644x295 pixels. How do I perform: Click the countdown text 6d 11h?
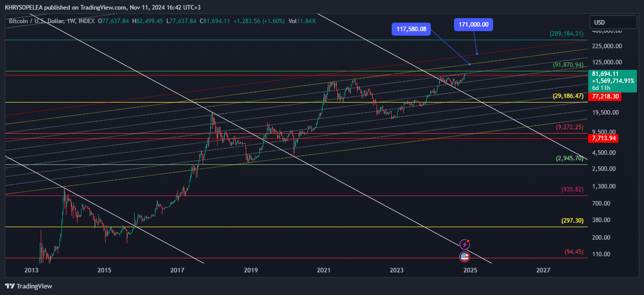point(601,87)
